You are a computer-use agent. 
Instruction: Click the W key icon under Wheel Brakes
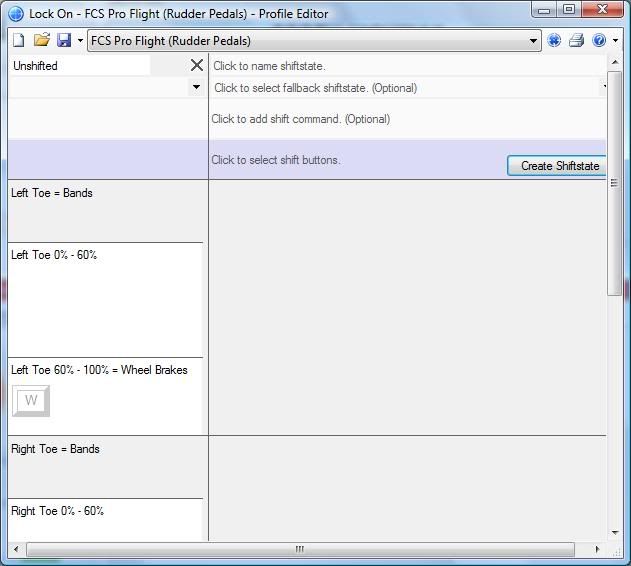click(31, 401)
